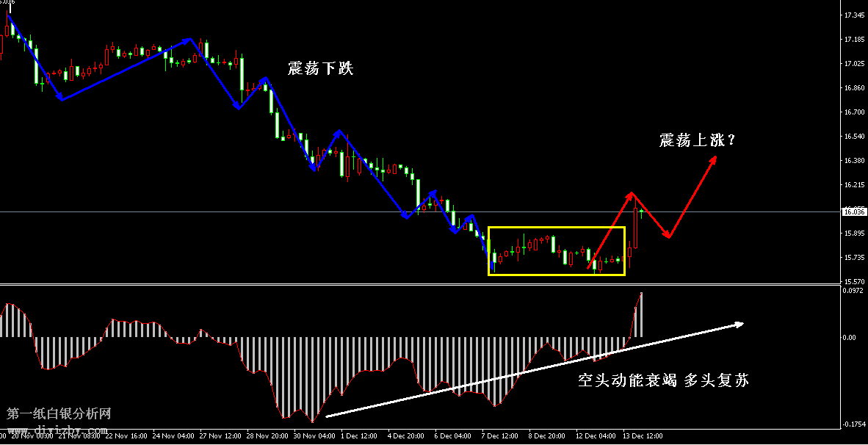Select the 16.700 price axis label
The image size is (868, 445).
click(x=853, y=112)
